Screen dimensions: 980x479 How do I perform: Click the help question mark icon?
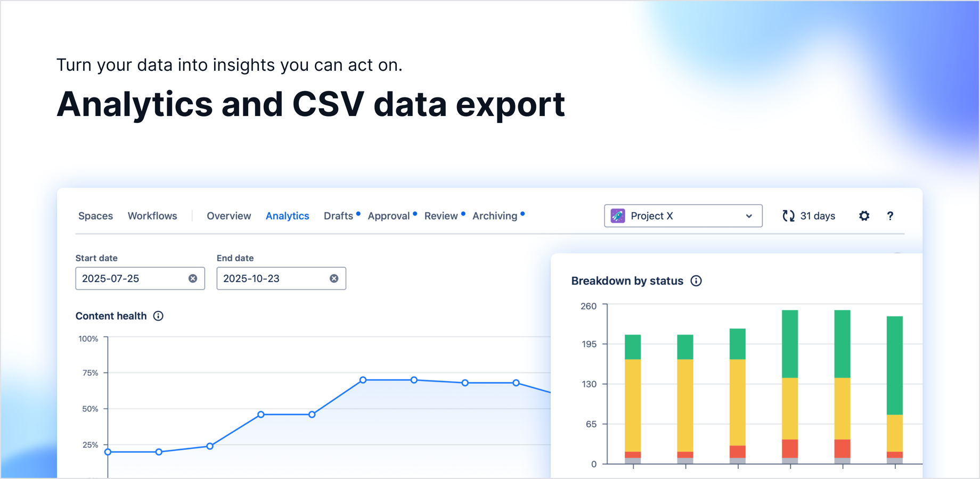[x=890, y=216]
